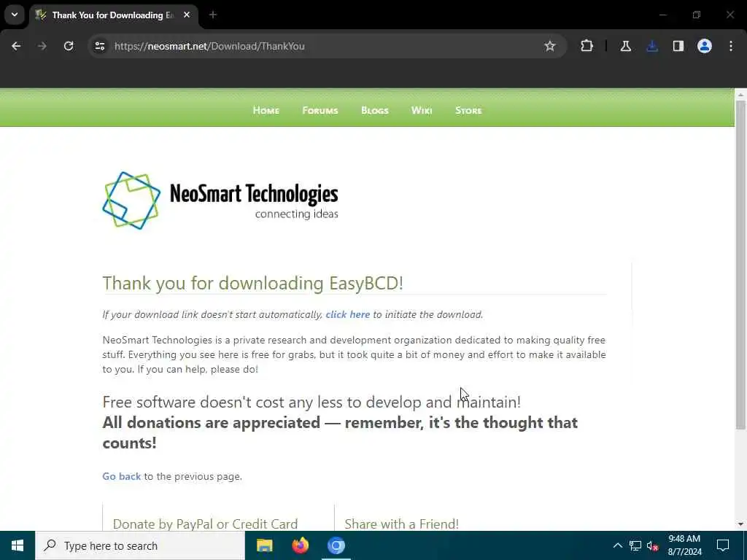Toggle the browser side panel icon
Viewport: 747px width, 560px height.
[x=678, y=46]
